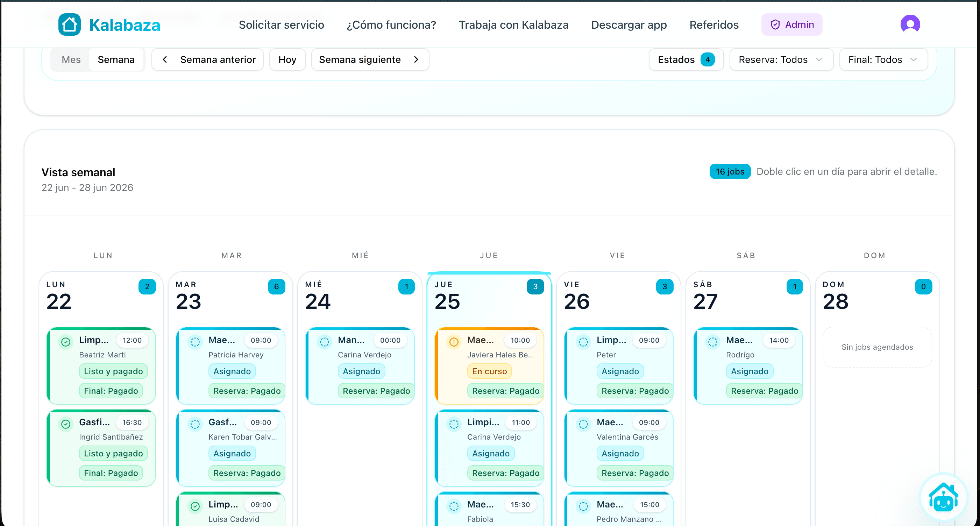Click the job count badge on Thursday 25

point(535,287)
